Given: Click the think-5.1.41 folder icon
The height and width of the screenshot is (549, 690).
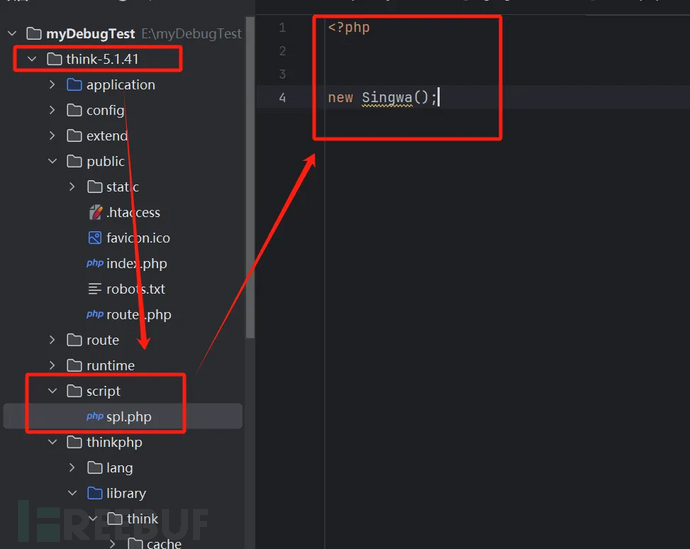Looking at the screenshot, I should click(x=54, y=59).
